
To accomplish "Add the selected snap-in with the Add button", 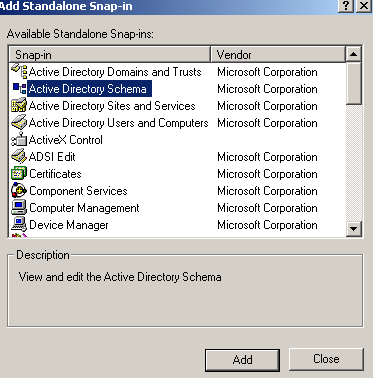I will (x=242, y=360).
